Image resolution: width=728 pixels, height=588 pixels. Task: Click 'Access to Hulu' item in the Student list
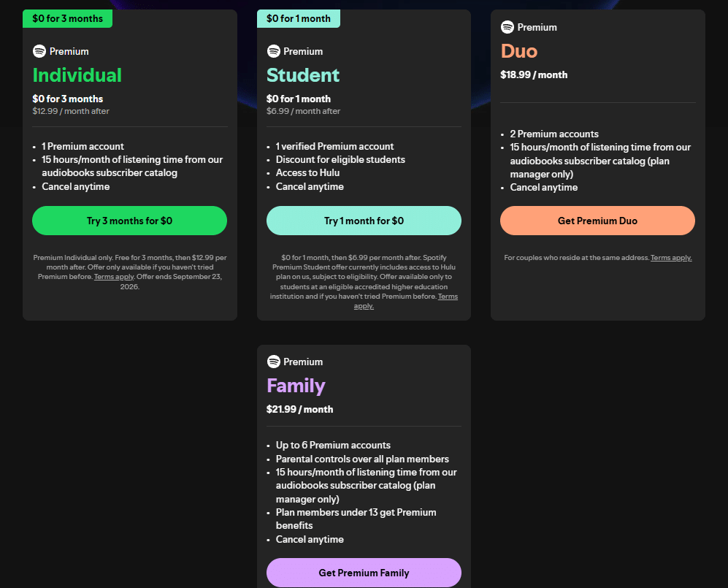pyautogui.click(x=308, y=173)
